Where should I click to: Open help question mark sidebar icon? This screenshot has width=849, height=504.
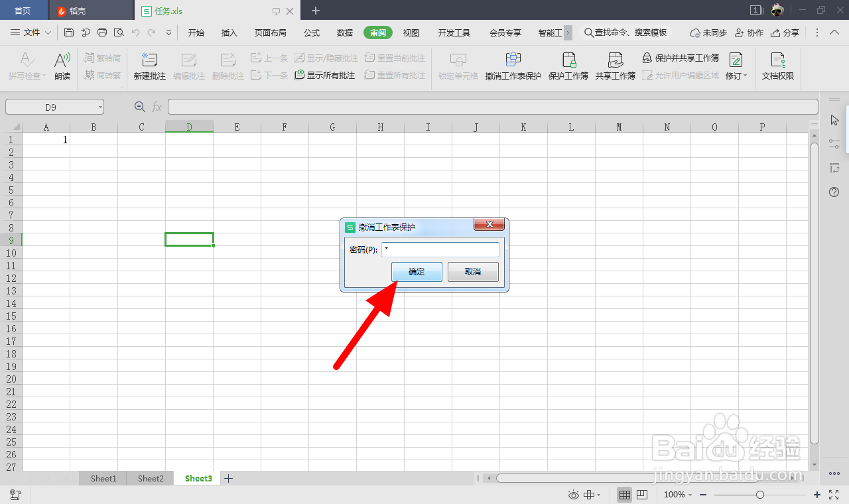click(x=835, y=192)
